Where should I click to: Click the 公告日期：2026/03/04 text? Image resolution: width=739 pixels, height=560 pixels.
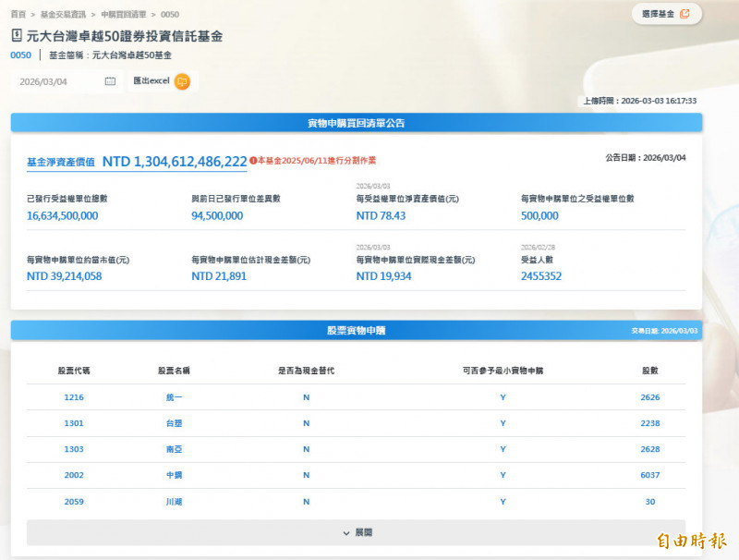tap(646, 158)
